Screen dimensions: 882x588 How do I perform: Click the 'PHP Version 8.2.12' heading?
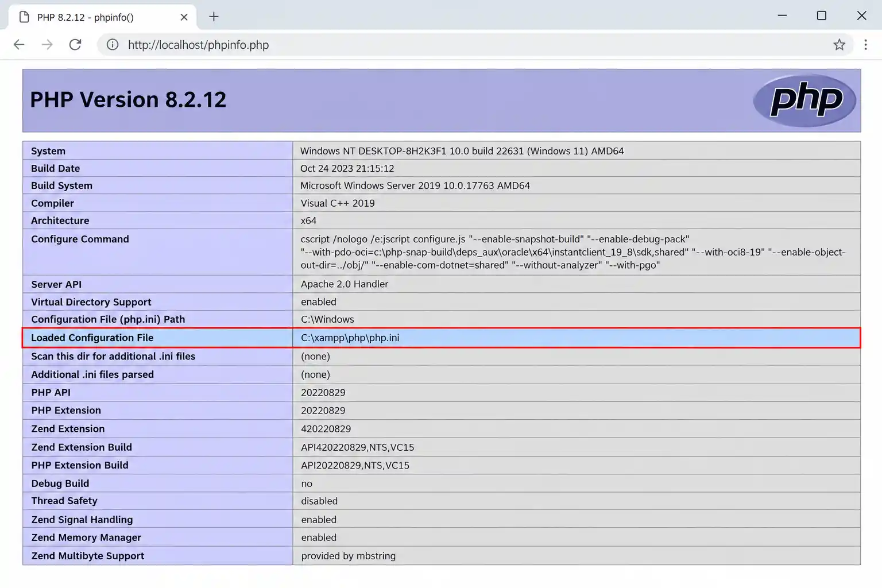[x=128, y=100]
